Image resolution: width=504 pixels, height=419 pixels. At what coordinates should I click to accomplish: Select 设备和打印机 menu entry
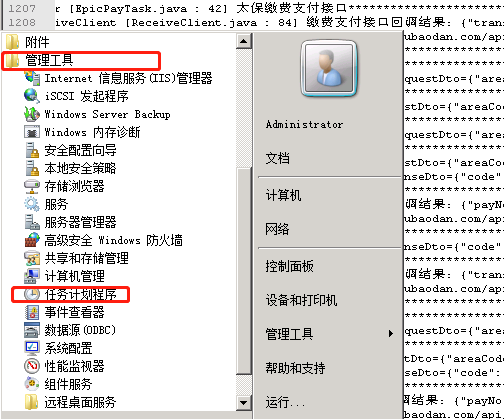coord(301,300)
